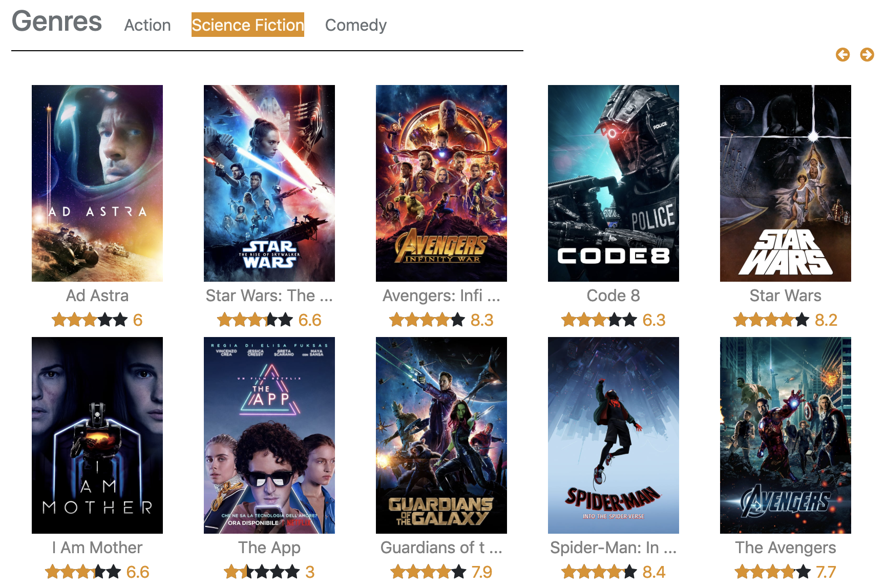Click the 6.3 rating score
This screenshot has width=886, height=588.
pyautogui.click(x=654, y=320)
